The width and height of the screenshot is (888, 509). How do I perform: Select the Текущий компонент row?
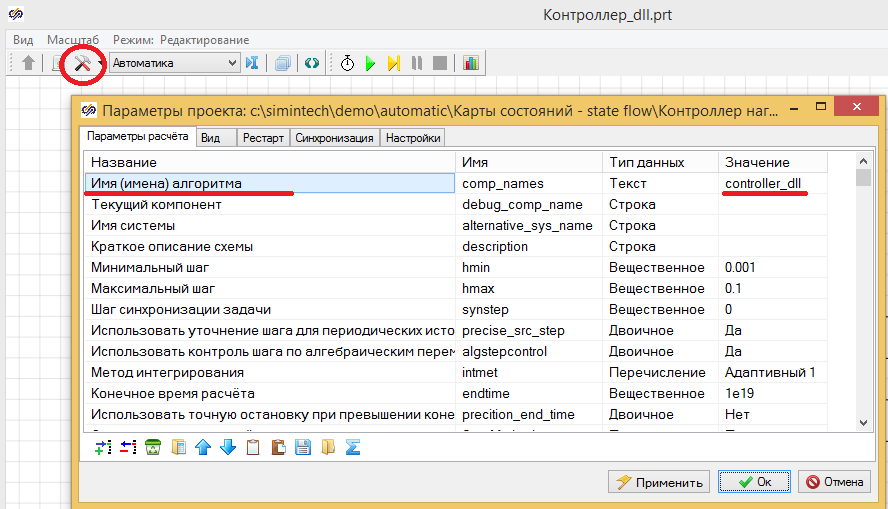(270, 204)
